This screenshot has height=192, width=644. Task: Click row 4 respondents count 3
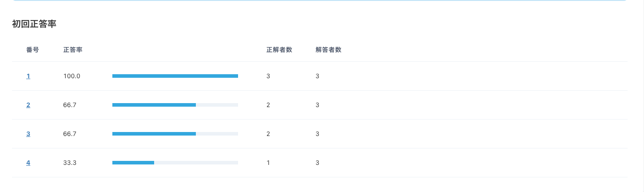click(x=318, y=163)
